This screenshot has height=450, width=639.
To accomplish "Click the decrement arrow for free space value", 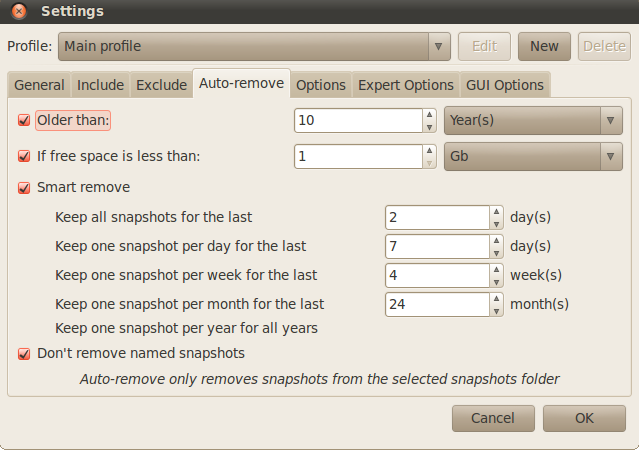I will pos(429,162).
